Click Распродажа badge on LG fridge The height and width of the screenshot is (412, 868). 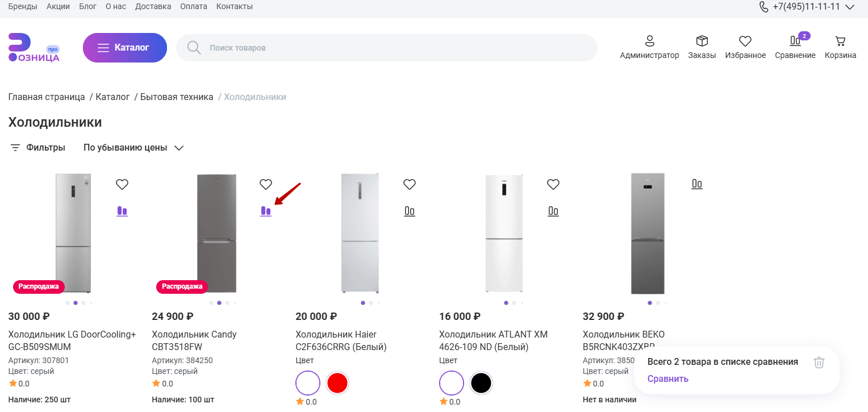click(x=39, y=286)
